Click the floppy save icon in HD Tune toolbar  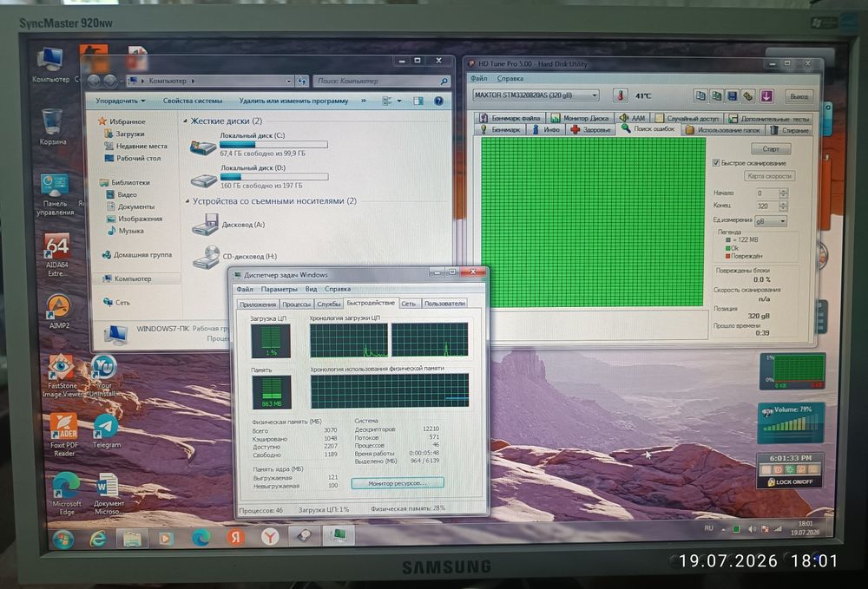tap(732, 96)
